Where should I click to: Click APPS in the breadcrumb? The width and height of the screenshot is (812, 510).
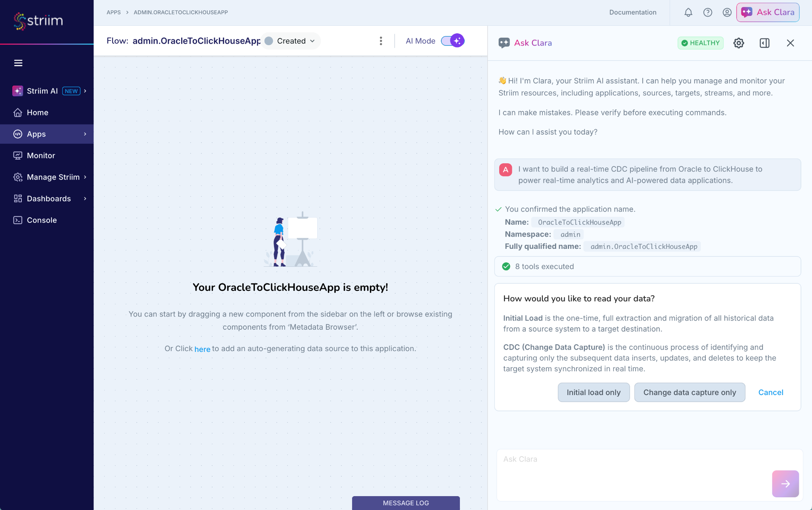point(114,12)
